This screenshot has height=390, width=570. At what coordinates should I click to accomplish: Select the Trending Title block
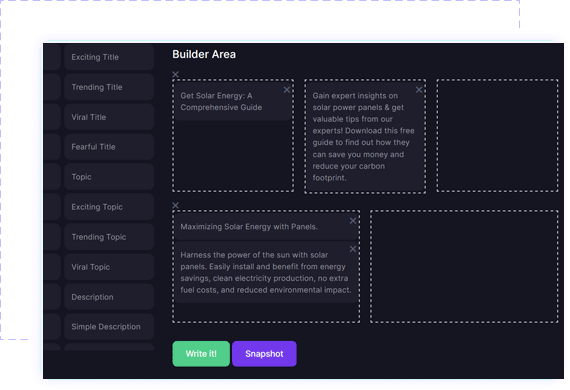coord(109,87)
